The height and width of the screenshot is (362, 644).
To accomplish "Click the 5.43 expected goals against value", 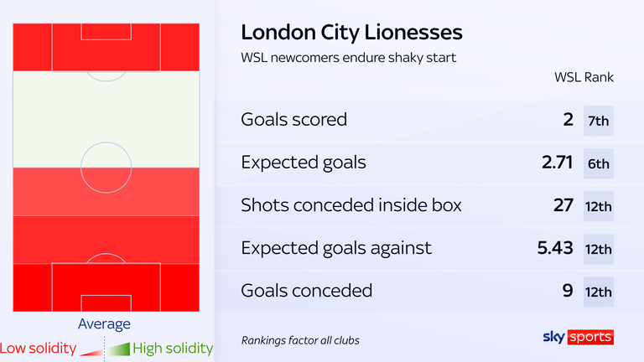I will [555, 248].
